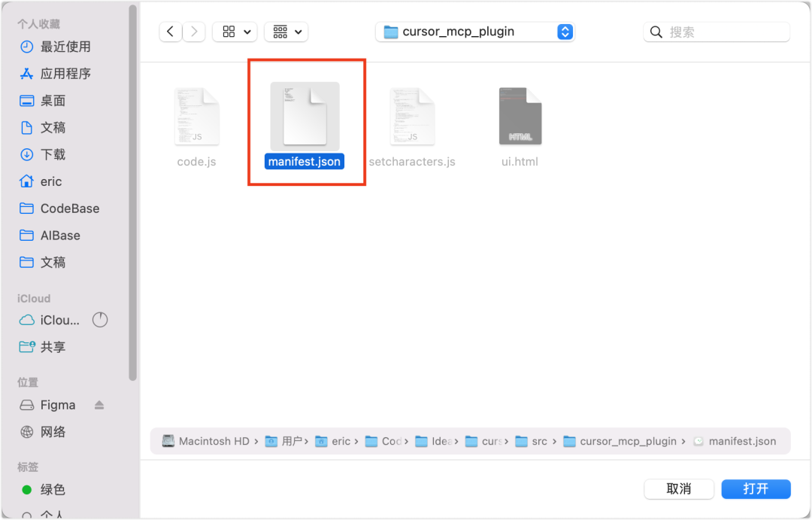
Task: Go forward with the right arrow button
Action: (x=194, y=32)
